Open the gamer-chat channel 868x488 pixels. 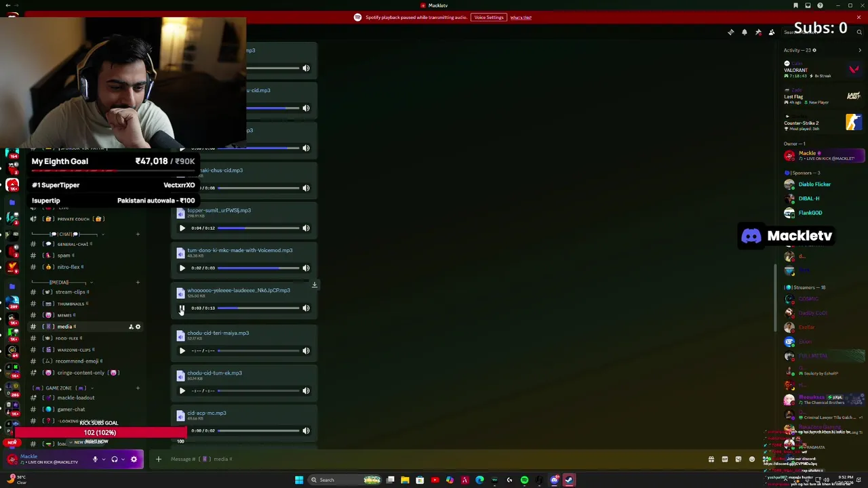click(x=85, y=409)
